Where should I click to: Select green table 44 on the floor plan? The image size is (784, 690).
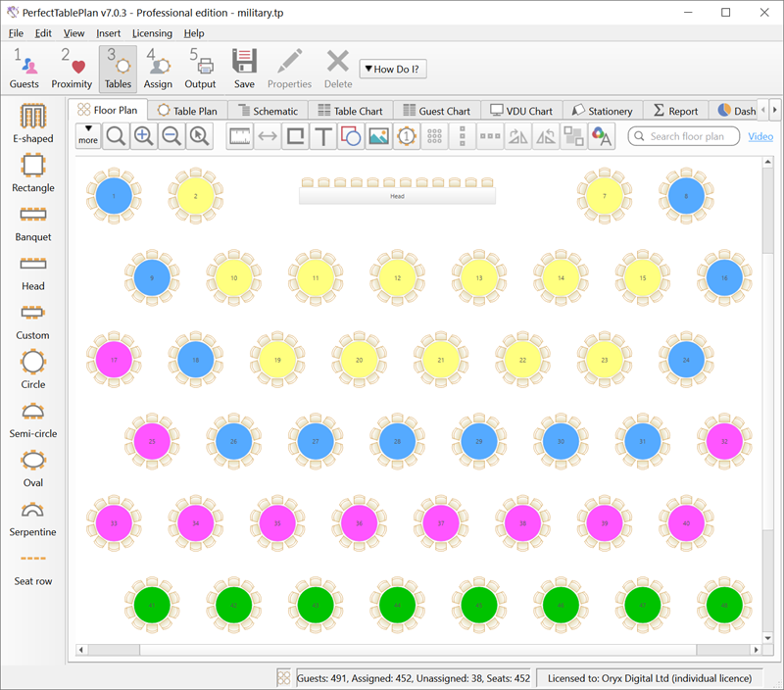tap(398, 605)
